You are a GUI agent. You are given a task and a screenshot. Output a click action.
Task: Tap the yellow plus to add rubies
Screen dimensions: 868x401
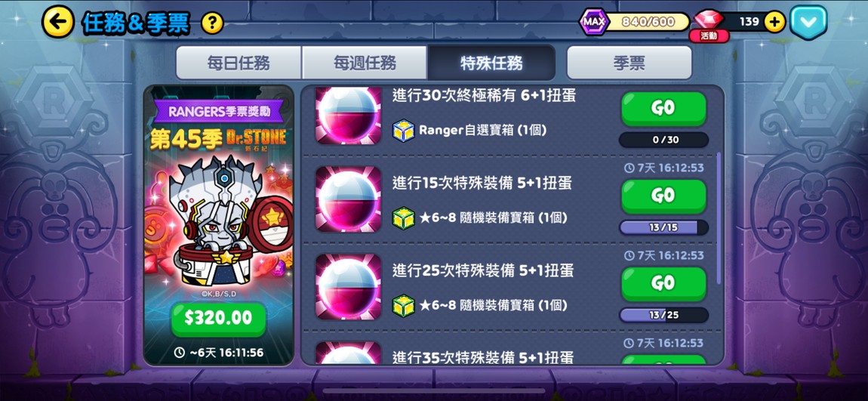point(774,22)
